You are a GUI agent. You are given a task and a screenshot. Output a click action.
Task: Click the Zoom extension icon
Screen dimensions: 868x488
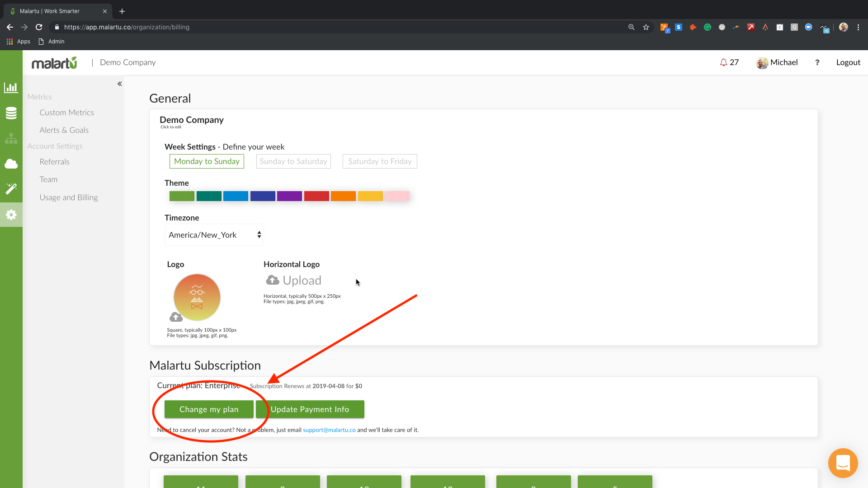point(809,27)
